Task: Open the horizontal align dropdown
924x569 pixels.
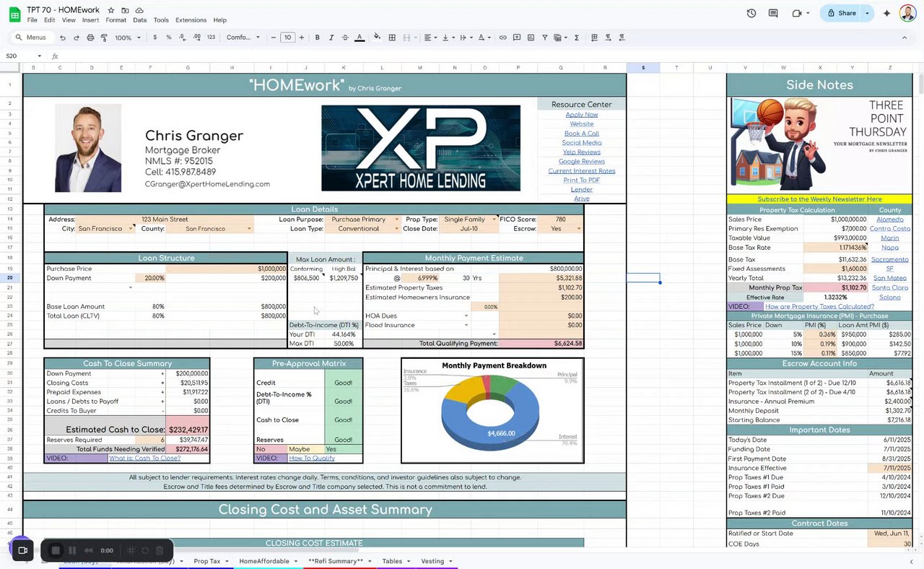Action: [430, 38]
